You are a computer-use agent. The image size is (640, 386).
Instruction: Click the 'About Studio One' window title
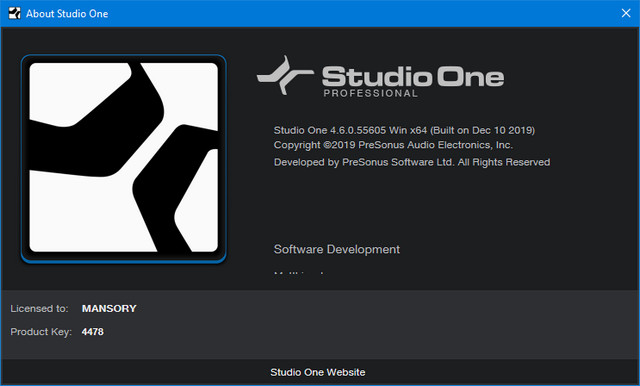point(67,13)
